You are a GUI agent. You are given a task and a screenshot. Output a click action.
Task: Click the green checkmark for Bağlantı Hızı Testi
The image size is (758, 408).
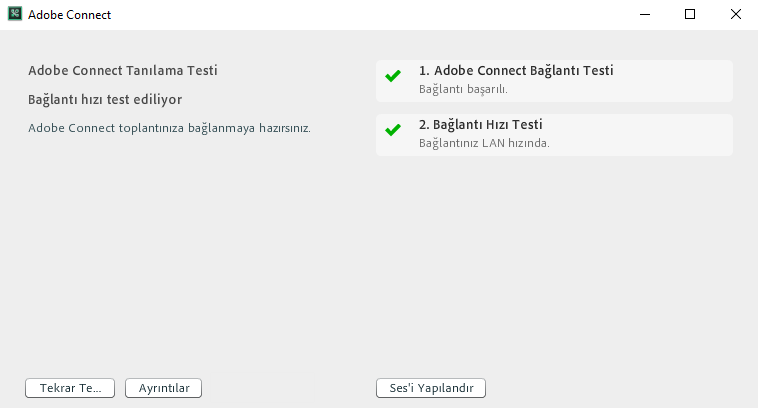pyautogui.click(x=393, y=130)
